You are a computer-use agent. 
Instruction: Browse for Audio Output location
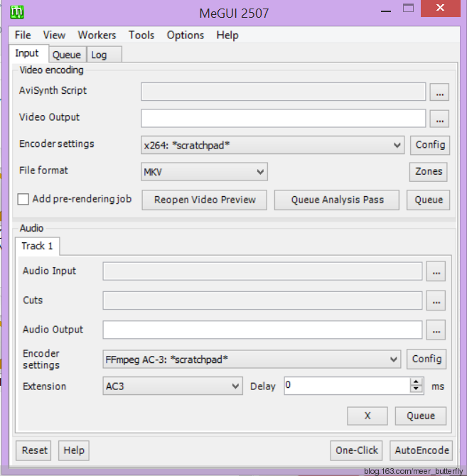(x=436, y=330)
